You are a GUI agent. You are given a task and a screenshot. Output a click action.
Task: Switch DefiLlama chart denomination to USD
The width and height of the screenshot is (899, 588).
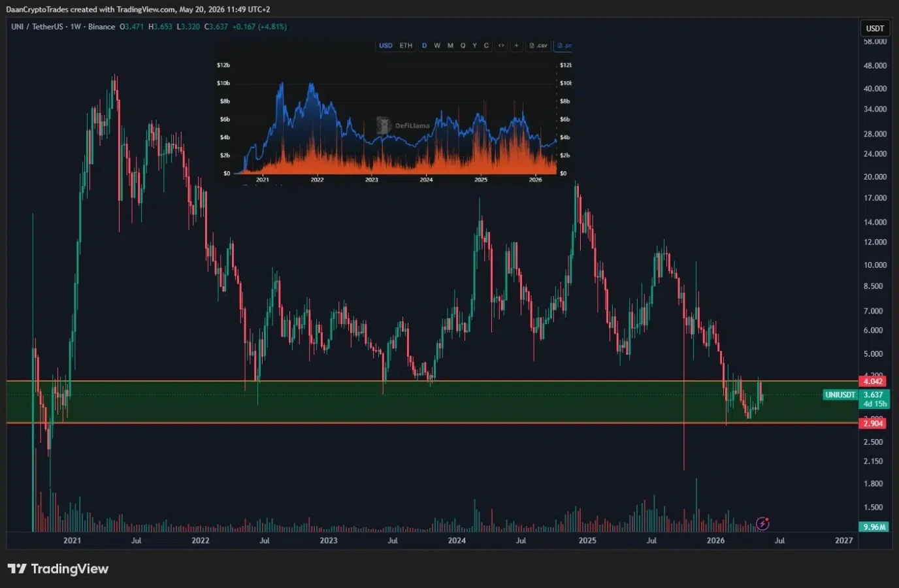click(385, 46)
